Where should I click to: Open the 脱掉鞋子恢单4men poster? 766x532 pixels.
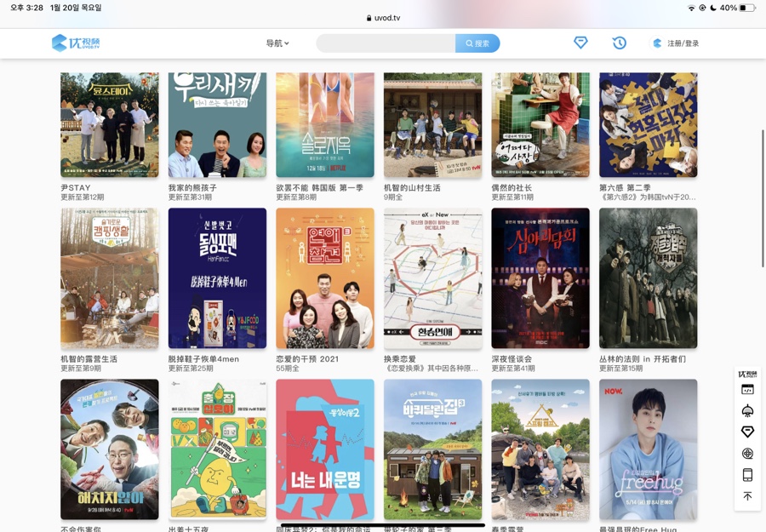[217, 278]
